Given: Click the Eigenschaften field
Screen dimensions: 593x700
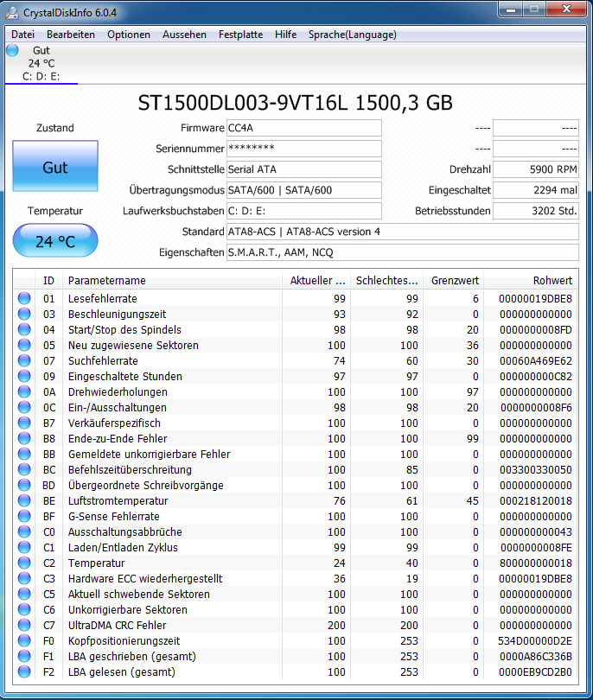Looking at the screenshot, I should point(403,252).
